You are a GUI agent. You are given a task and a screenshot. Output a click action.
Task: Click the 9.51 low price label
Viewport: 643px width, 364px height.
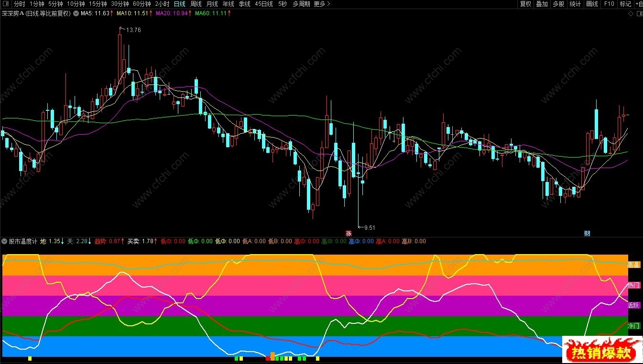point(369,228)
